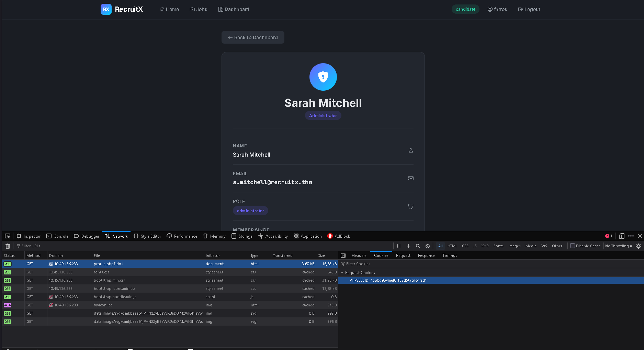
Task: Toggle responsive design mode icon
Action: (622, 236)
